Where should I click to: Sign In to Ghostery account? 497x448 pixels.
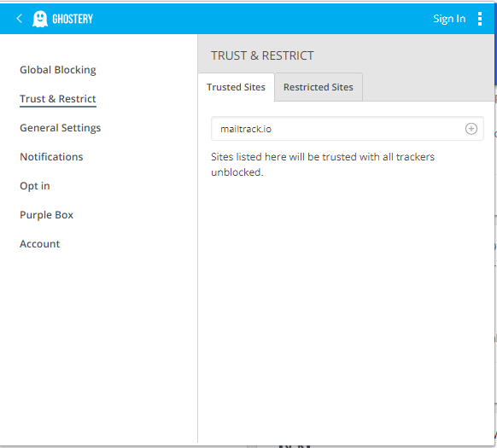pos(449,19)
